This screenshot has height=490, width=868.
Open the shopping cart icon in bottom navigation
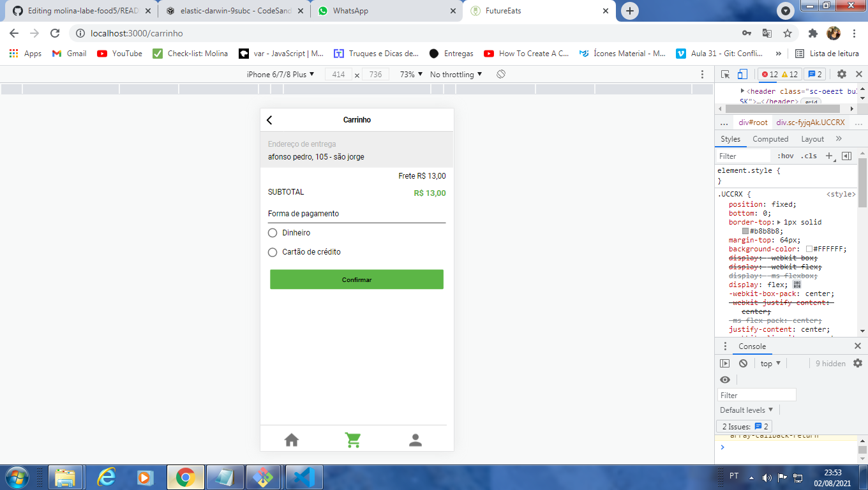(353, 440)
